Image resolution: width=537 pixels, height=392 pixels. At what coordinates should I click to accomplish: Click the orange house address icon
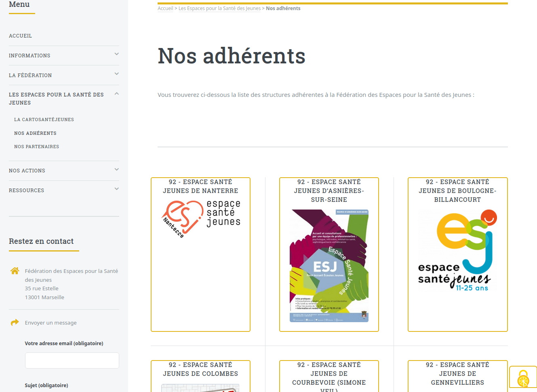tap(15, 271)
